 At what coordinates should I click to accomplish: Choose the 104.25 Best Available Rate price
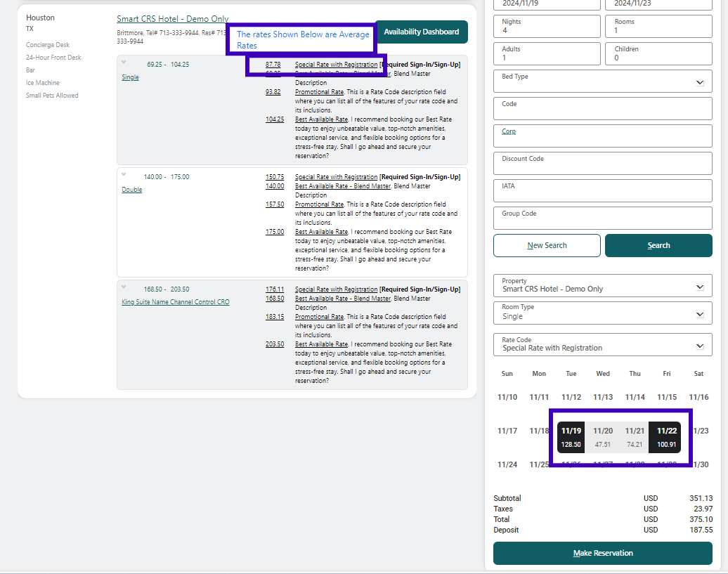tap(275, 119)
